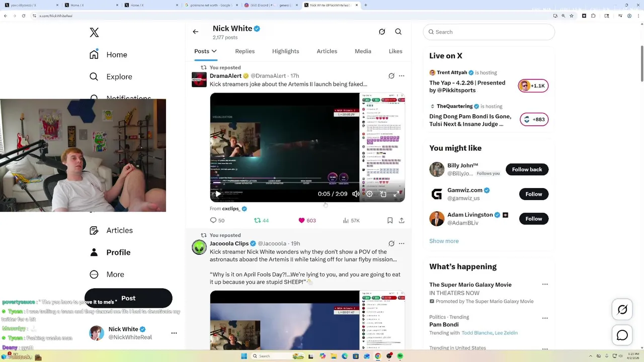Click the browser address bar URL
Image resolution: width=644 pixels, height=362 pixels.
56,16
